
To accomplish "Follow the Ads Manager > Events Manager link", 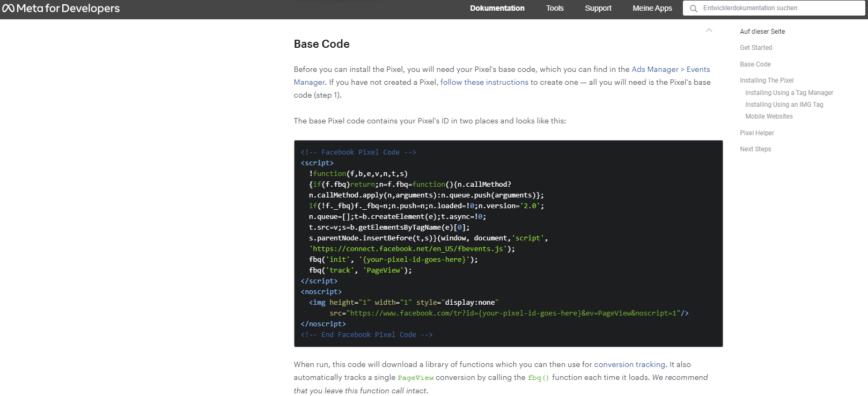I will (670, 70).
